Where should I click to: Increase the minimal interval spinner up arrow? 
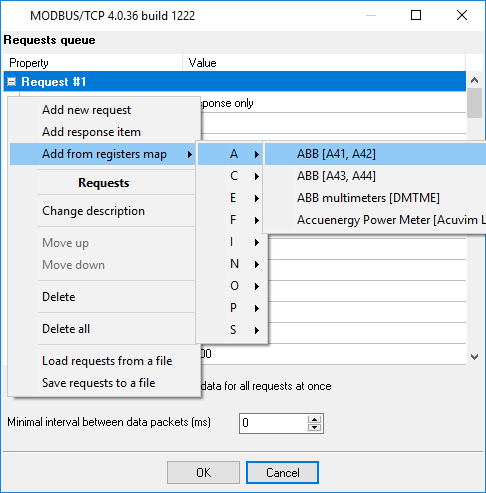point(314,419)
